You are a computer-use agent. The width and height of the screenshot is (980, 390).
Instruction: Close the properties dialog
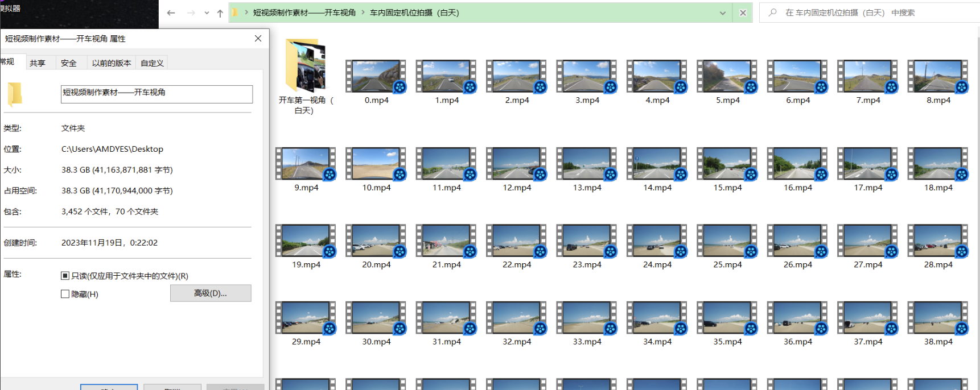tap(258, 39)
